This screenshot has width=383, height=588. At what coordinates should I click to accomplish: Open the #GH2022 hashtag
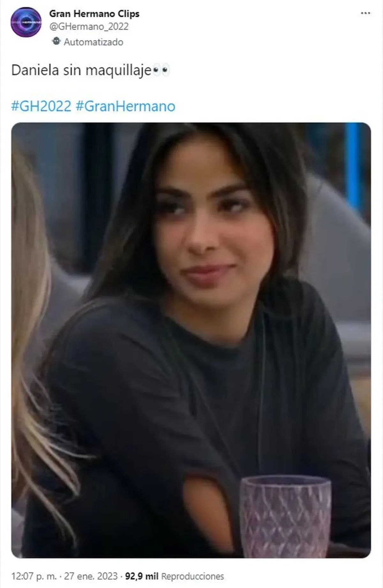pyautogui.click(x=41, y=106)
